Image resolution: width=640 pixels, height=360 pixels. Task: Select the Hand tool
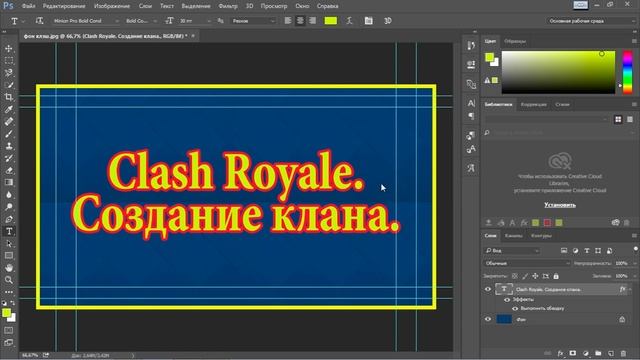tap(9, 268)
